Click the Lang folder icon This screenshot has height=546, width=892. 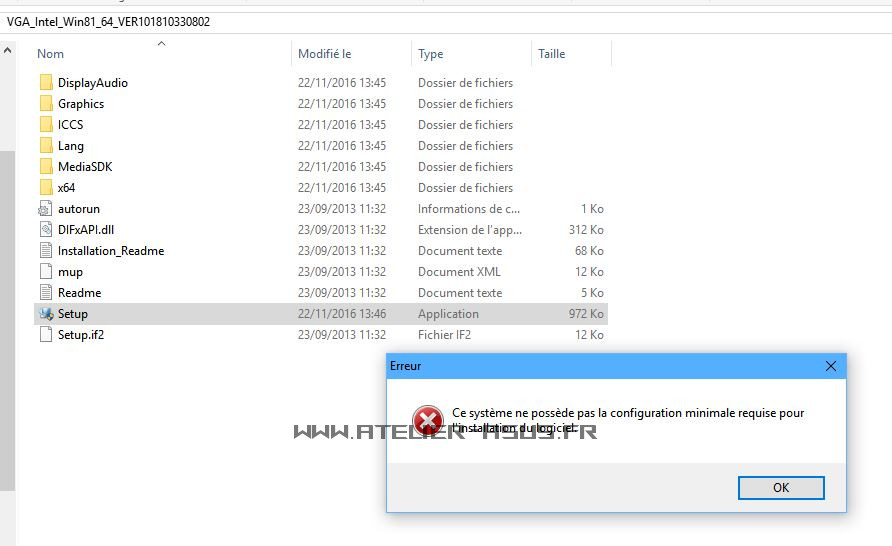[x=46, y=146]
